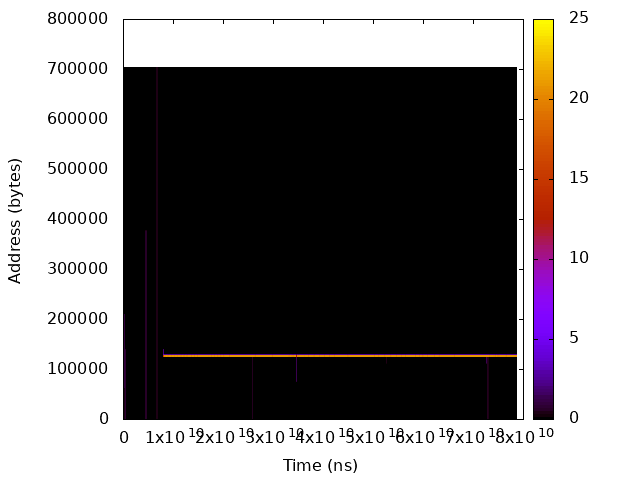640x480 pixels.
Task: Click the 'Address (bytes)' y-axis title
Action: [x=15, y=219]
